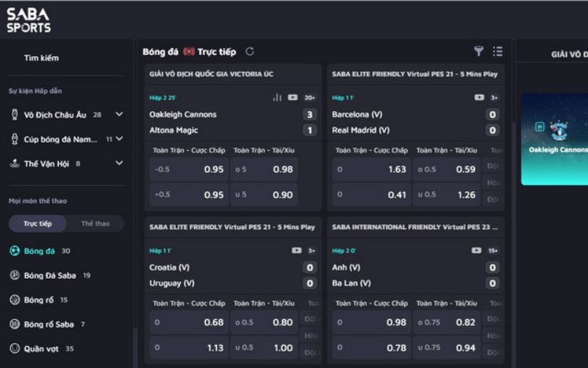This screenshot has width=588, height=368.
Task: Open statistics chart icon for Oakleigh Cannons match
Action: point(277,97)
